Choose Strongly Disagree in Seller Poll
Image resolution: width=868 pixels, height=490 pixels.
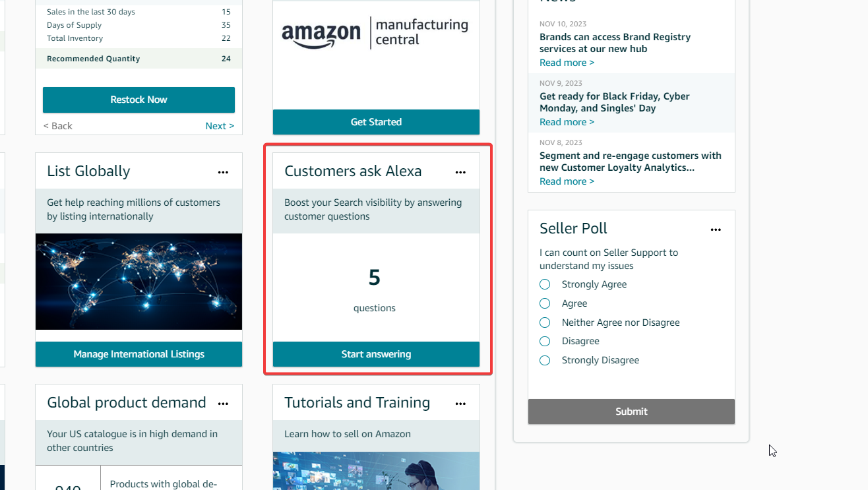[545, 360]
